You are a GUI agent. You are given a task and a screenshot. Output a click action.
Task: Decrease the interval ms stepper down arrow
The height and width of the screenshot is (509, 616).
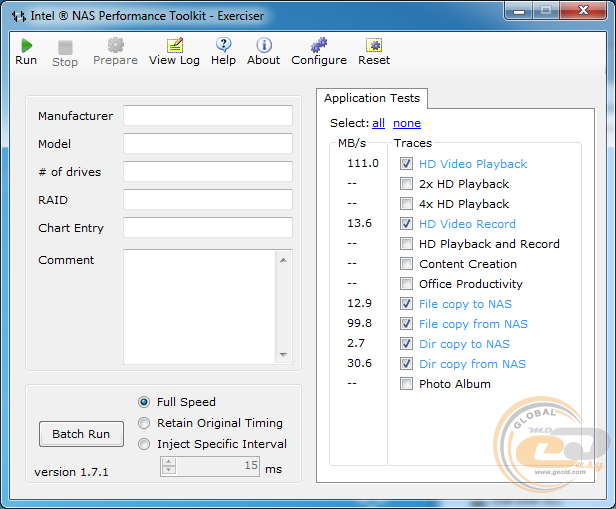(x=169, y=470)
